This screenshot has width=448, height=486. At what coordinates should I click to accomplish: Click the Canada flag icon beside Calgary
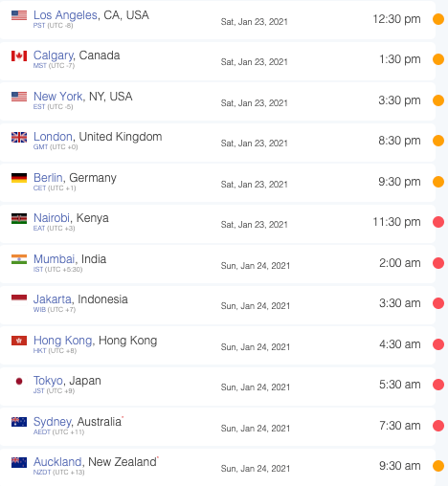pyautogui.click(x=19, y=55)
